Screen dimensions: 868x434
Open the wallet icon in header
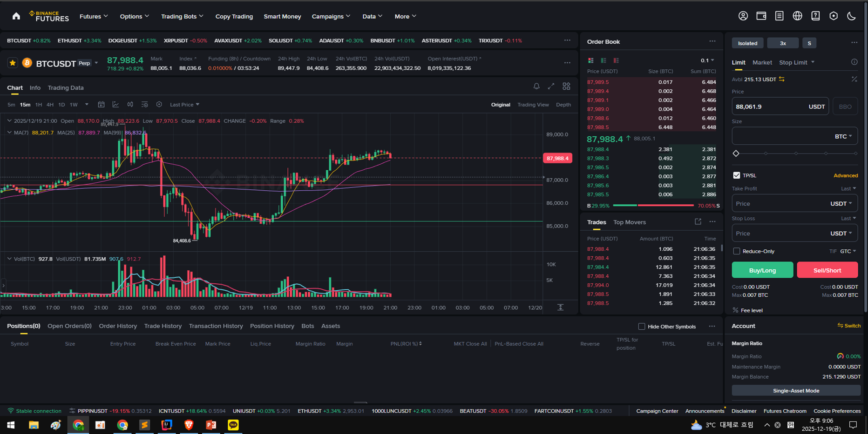pos(761,16)
